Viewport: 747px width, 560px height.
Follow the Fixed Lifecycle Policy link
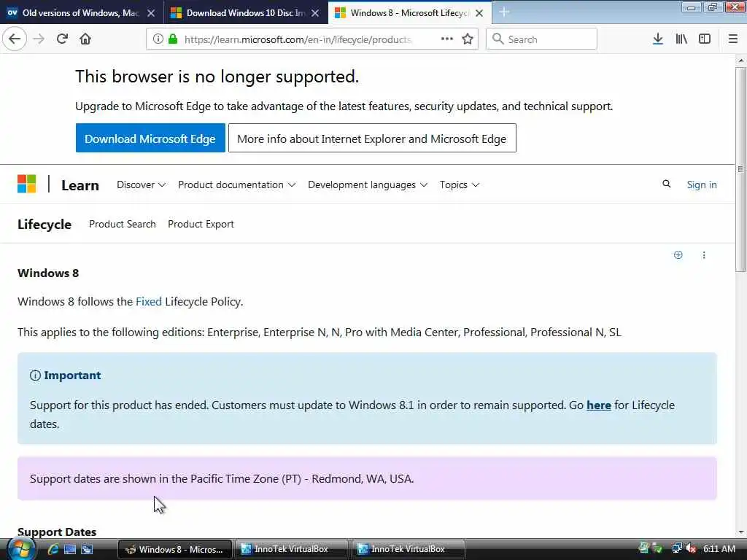pyautogui.click(x=149, y=301)
